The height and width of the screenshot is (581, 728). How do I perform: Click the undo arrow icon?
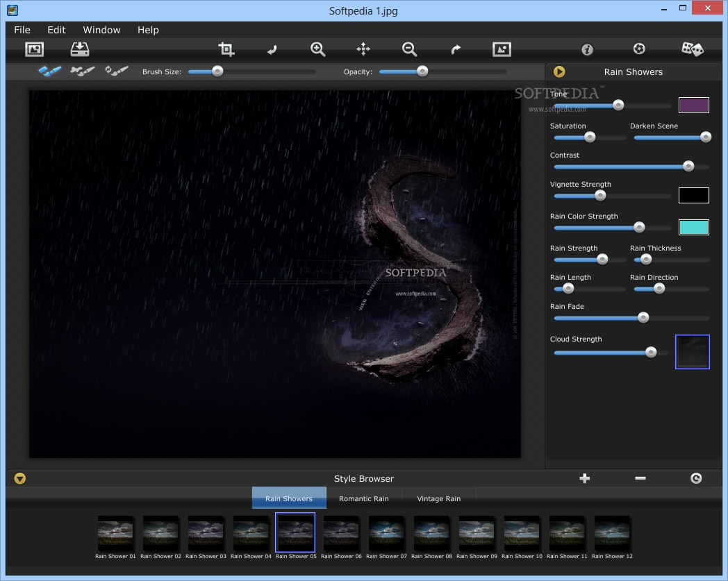point(272,49)
